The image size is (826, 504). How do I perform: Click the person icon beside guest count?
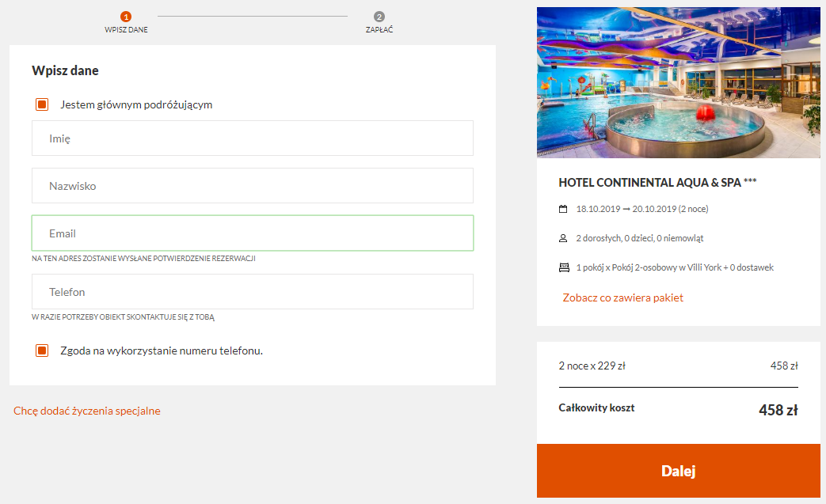point(563,238)
